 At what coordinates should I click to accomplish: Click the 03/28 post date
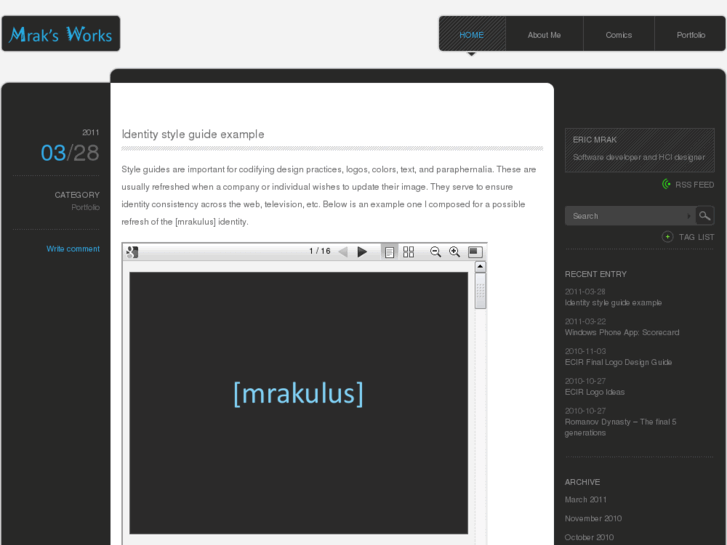[70, 153]
